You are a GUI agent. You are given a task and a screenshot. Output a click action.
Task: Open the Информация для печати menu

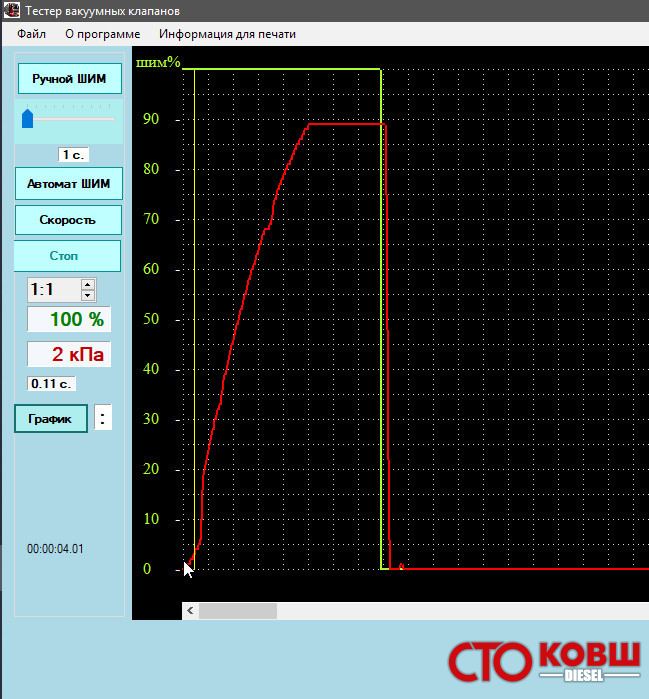tap(227, 33)
